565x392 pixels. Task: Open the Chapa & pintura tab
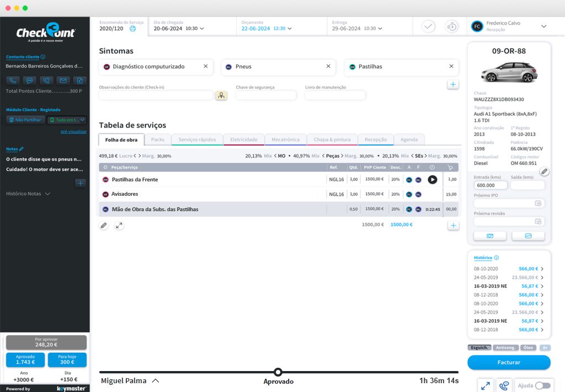[x=332, y=140]
